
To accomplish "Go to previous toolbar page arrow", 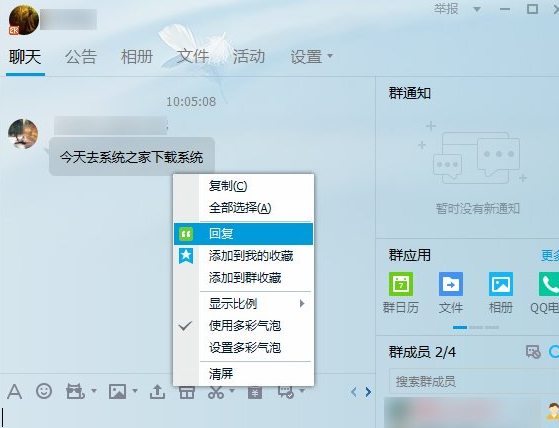I will point(354,392).
